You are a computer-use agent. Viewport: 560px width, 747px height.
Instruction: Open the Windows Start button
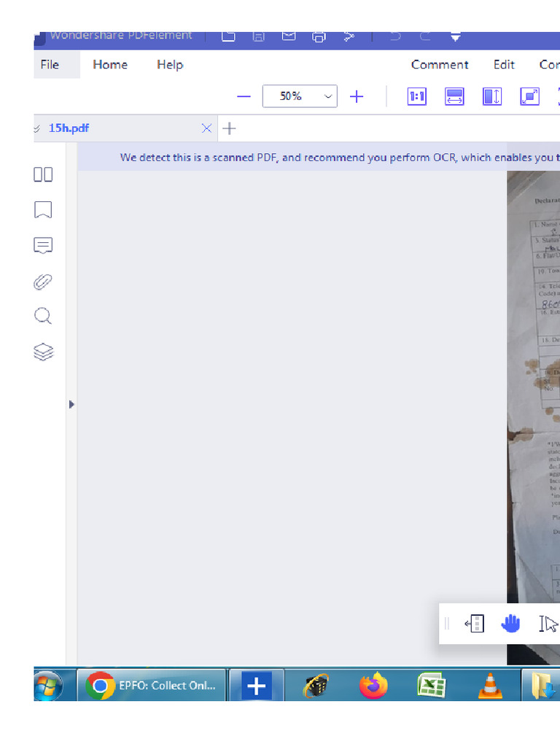pyautogui.click(x=47, y=685)
